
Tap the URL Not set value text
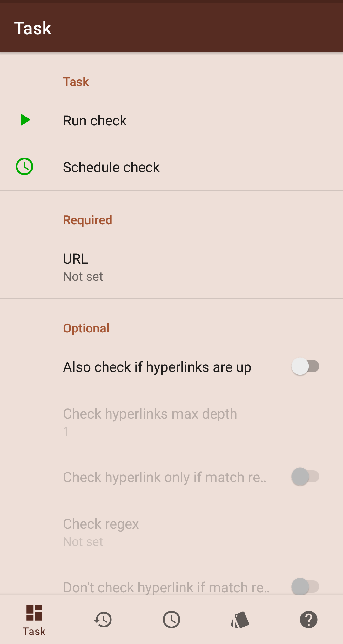pyautogui.click(x=83, y=277)
